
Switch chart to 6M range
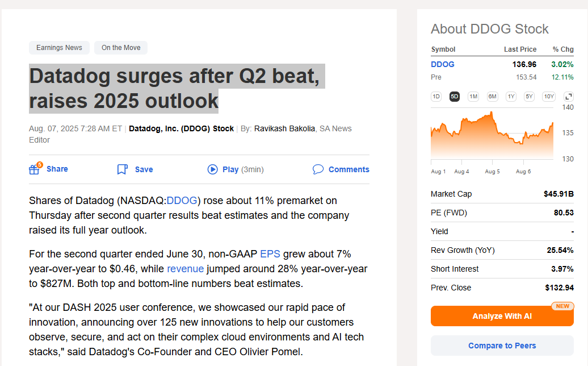click(492, 97)
